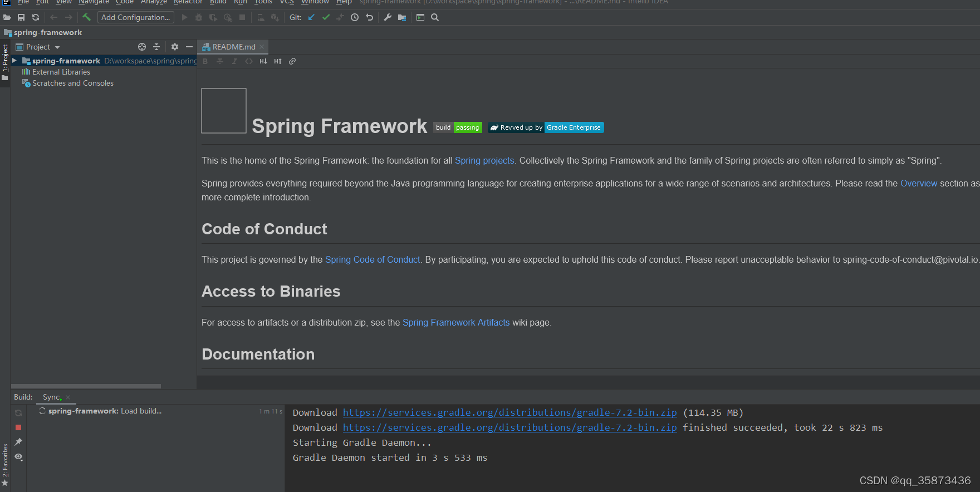Open the Spring Code of Conduct link
Screen dimensions: 980x492
click(x=373, y=259)
